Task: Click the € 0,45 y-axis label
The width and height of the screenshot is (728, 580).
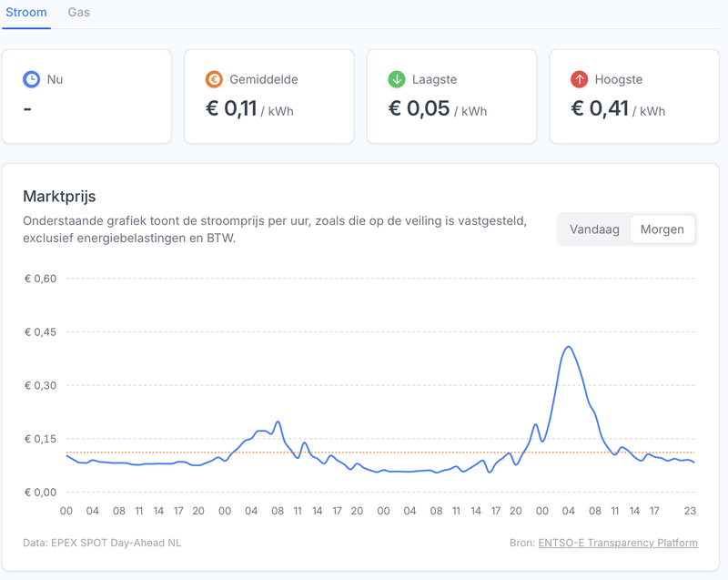Action: pyautogui.click(x=41, y=331)
